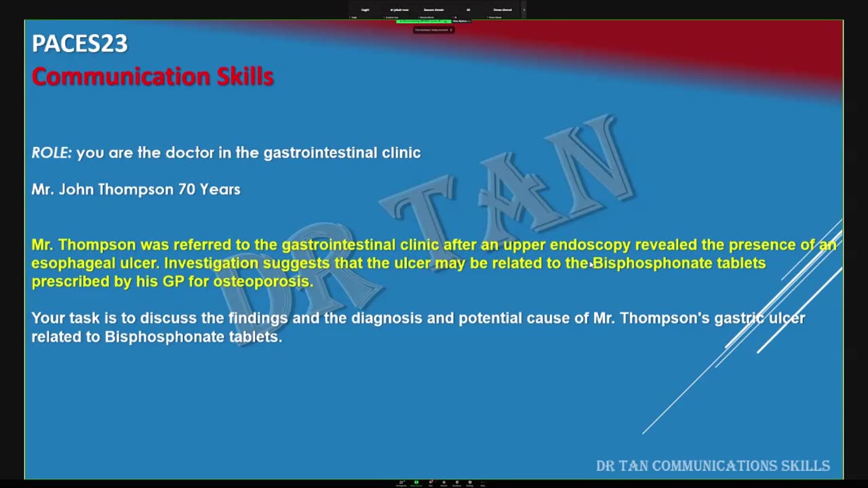This screenshot has height=488, width=868.
Task: Dismiss the meeting-is-being-recorded notification
Action: [451, 30]
